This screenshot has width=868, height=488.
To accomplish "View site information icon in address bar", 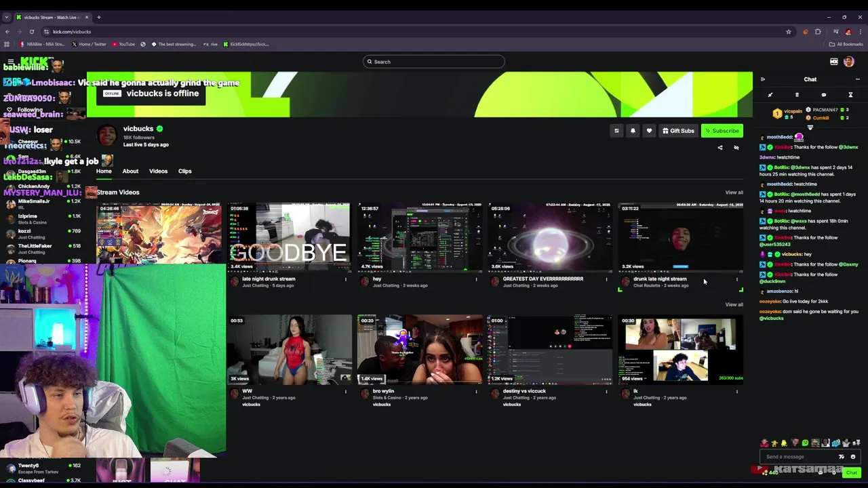I will click(x=46, y=32).
